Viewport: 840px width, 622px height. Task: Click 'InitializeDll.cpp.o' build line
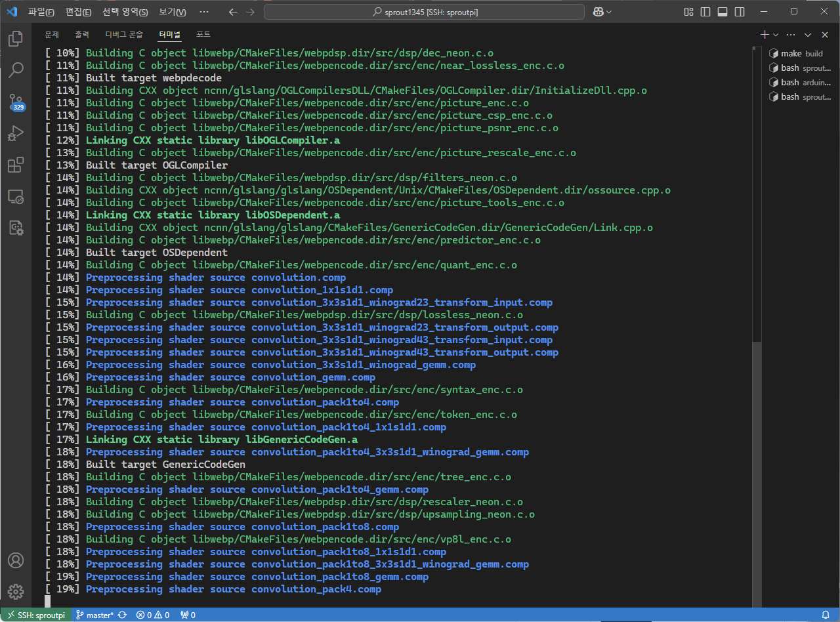346,91
